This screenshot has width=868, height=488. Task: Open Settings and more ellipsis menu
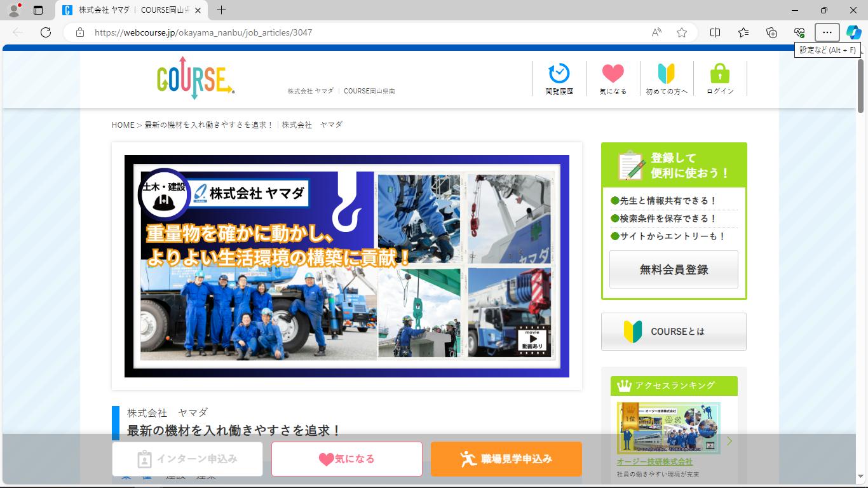coord(827,32)
